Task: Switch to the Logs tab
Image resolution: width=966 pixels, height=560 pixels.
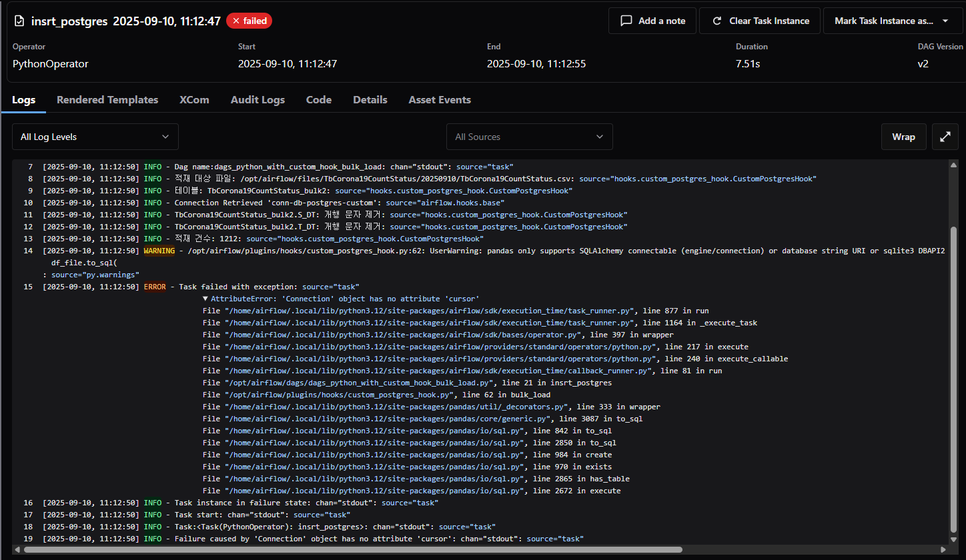Action: [x=24, y=99]
